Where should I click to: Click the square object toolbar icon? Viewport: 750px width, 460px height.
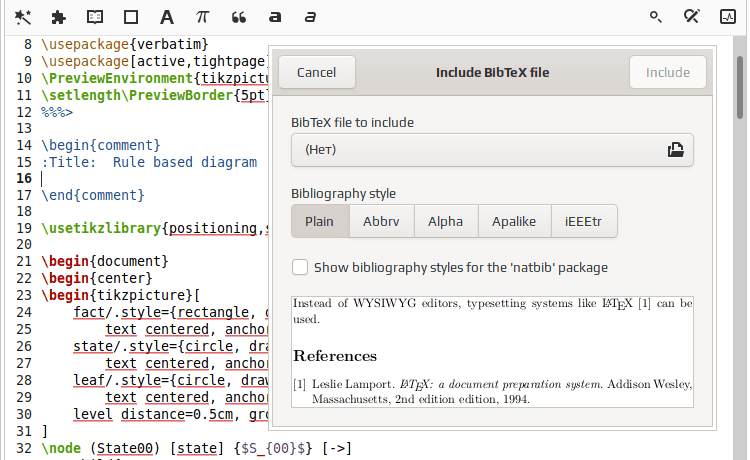(x=131, y=17)
